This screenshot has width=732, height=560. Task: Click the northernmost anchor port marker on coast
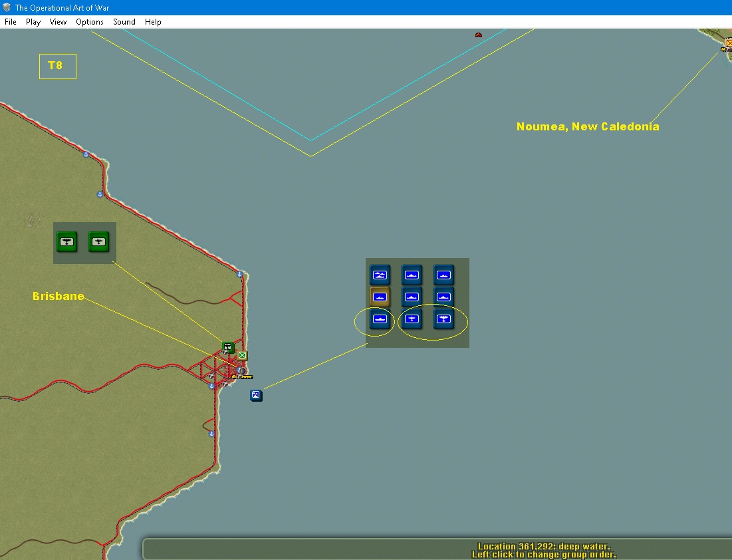pyautogui.click(x=86, y=154)
